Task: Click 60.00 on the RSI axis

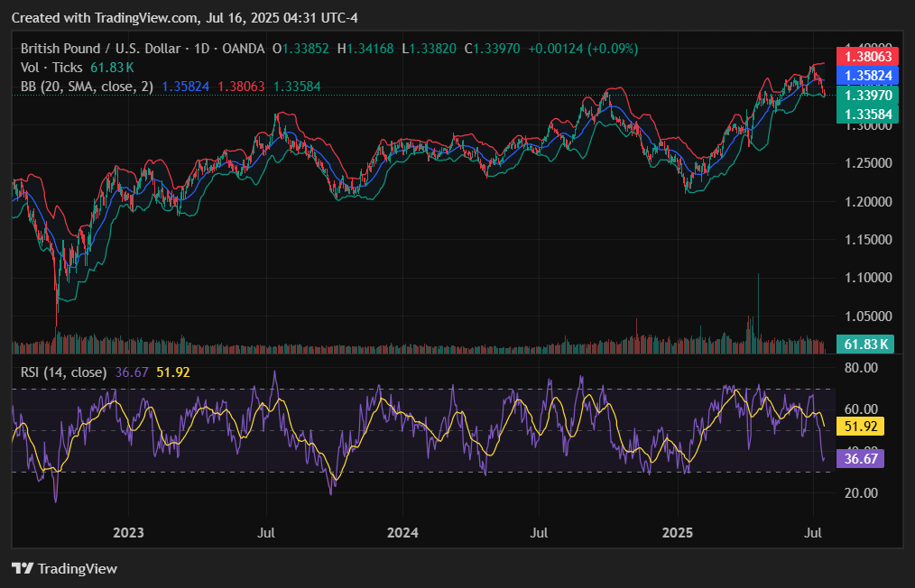Action: point(861,409)
